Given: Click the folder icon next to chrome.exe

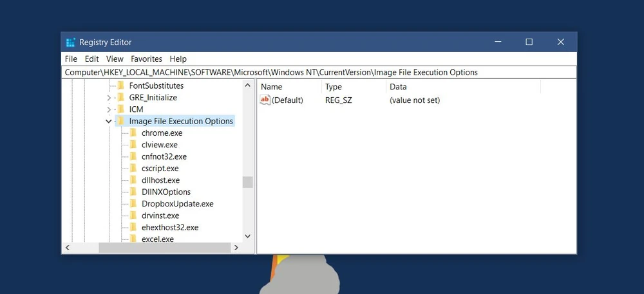Looking at the screenshot, I should pos(133,133).
